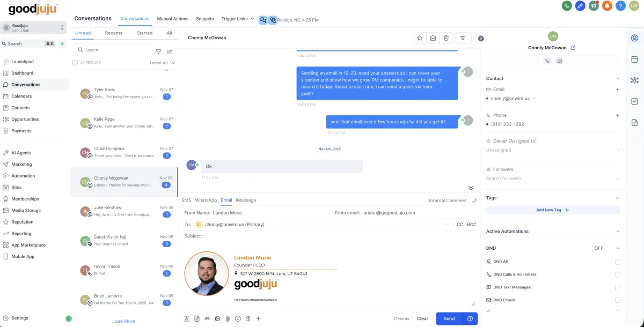Image resolution: width=644 pixels, height=327 pixels.
Task: Tick select-all results checkbox
Action: click(75, 63)
